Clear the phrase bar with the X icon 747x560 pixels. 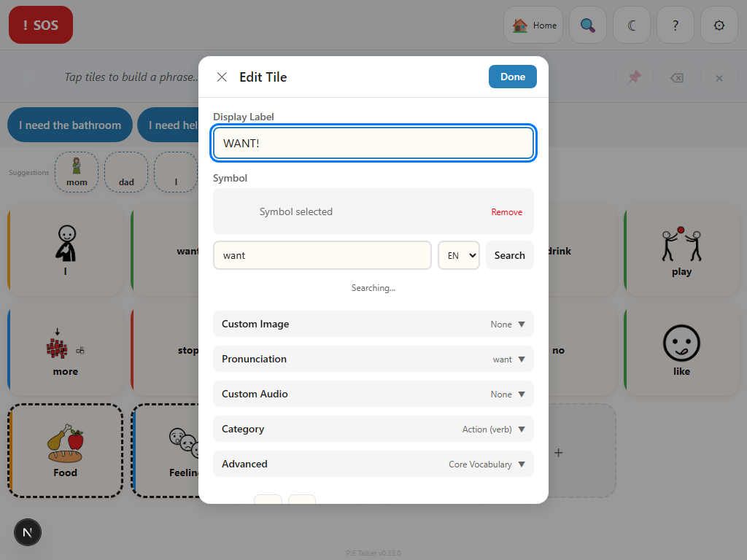click(x=719, y=78)
